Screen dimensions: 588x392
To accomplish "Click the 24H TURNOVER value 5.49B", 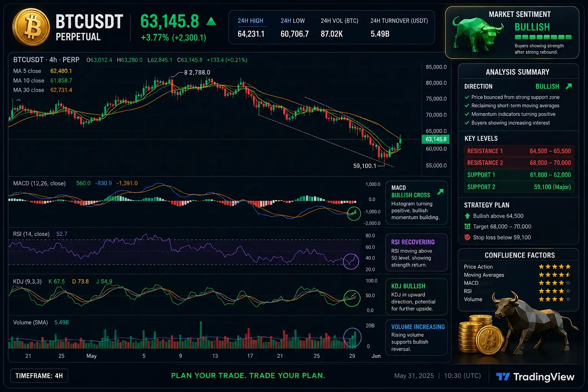I will (x=380, y=34).
